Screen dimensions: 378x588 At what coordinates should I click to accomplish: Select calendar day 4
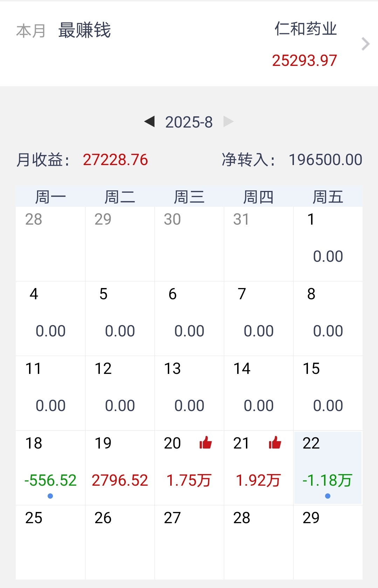click(x=50, y=319)
